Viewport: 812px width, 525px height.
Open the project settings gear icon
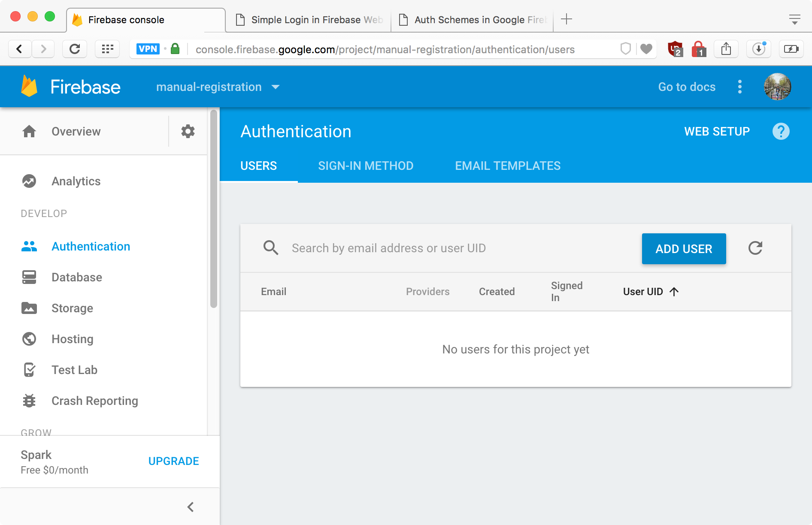pyautogui.click(x=188, y=131)
